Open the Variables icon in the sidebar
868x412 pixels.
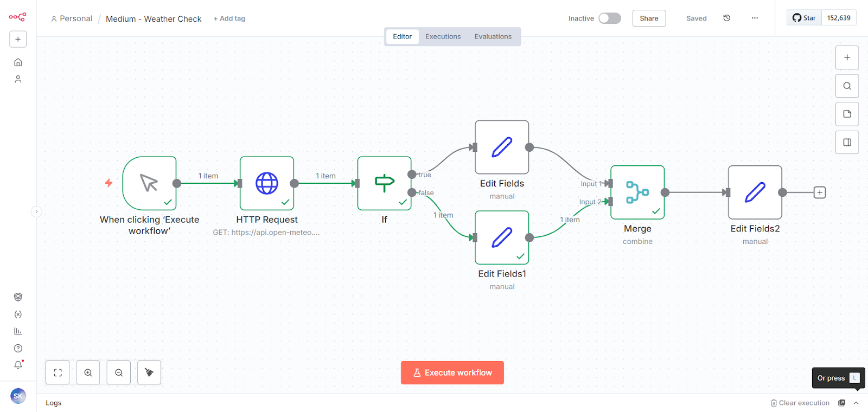(x=18, y=314)
